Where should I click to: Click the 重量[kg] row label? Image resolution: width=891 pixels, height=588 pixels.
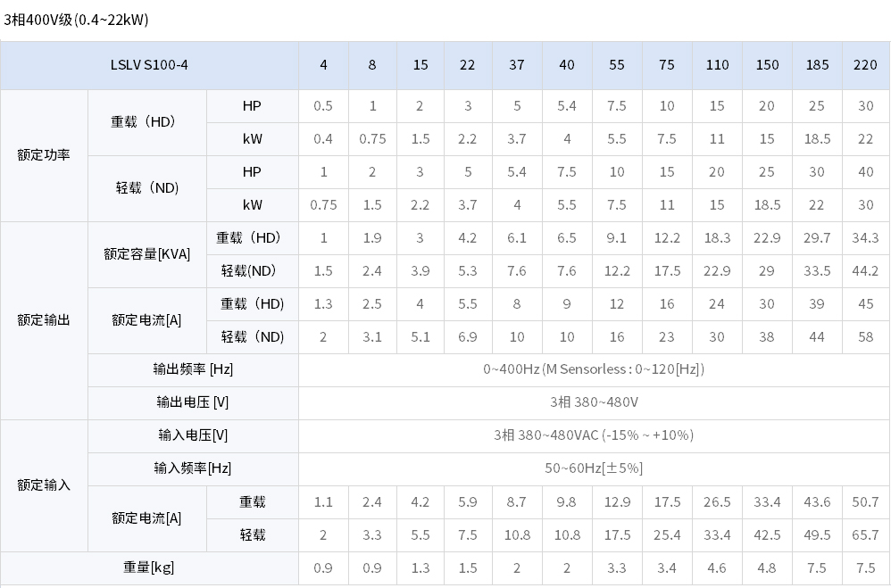coord(149,567)
